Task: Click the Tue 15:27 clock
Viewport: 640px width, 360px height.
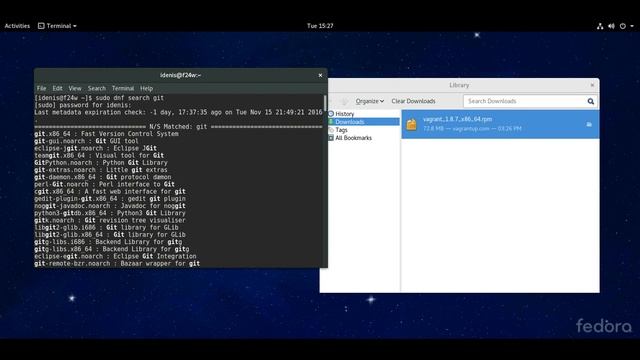Action: tap(320, 26)
